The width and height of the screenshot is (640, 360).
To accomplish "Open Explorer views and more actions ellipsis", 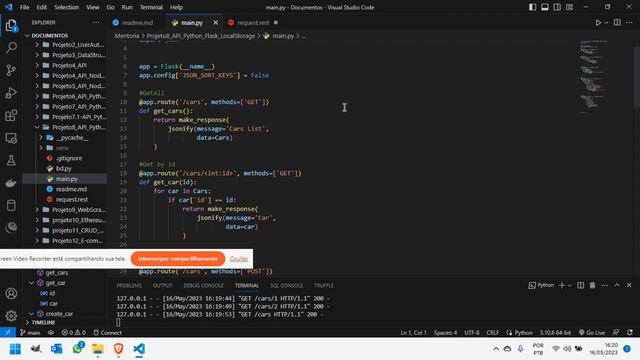I will coord(96,22).
